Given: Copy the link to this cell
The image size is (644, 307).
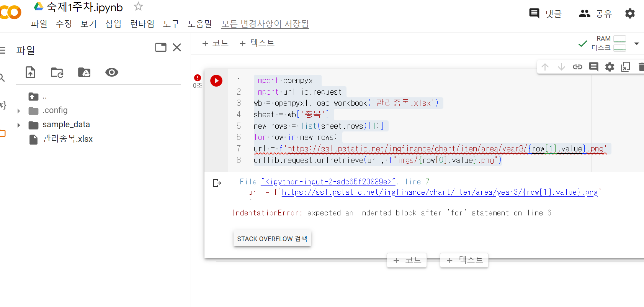Looking at the screenshot, I should point(577,67).
